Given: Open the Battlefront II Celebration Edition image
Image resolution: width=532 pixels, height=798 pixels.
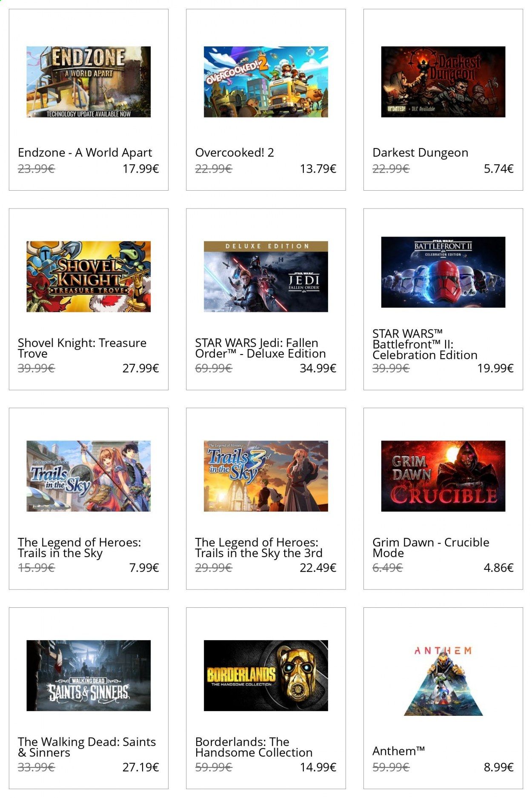Looking at the screenshot, I should click(443, 272).
